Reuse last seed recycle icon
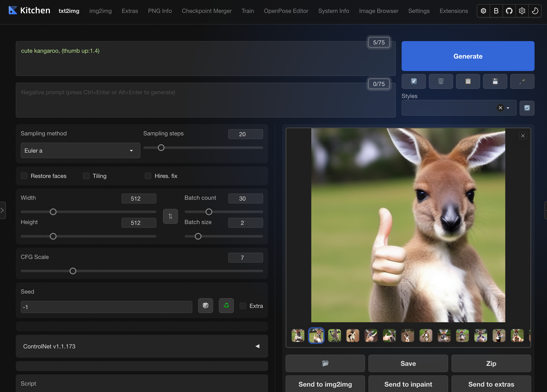The image size is (547, 392). pos(226,306)
